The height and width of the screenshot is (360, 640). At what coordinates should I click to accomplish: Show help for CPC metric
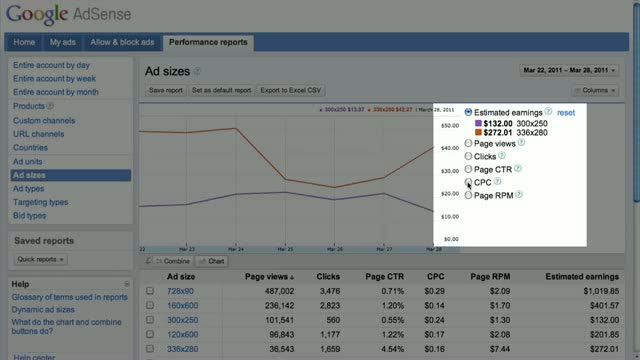coord(497,181)
